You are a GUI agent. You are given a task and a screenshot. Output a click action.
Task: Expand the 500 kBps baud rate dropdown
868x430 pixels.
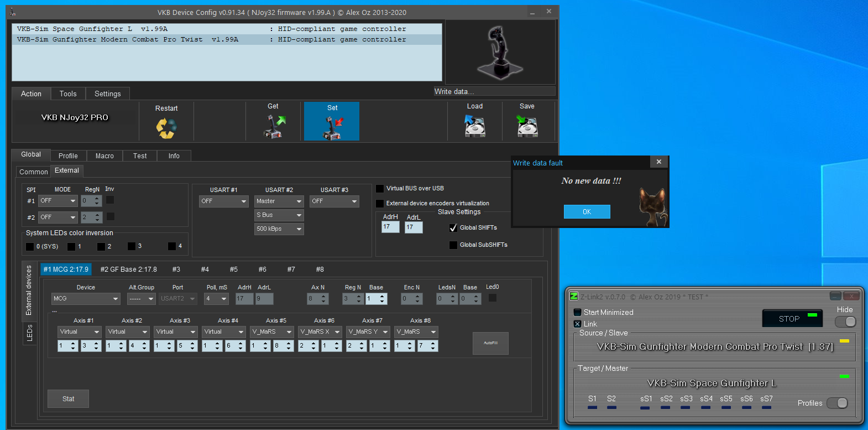[x=279, y=229]
